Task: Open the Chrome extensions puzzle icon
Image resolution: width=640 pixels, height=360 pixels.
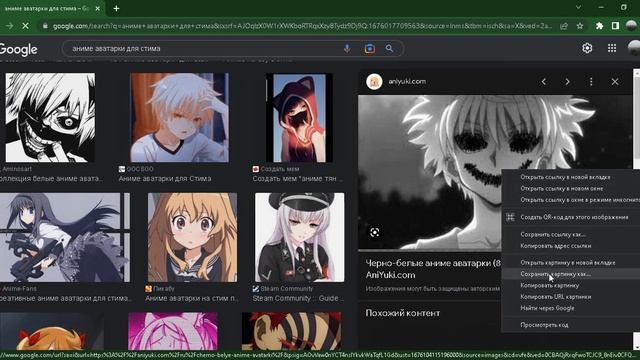Action: pos(599,26)
